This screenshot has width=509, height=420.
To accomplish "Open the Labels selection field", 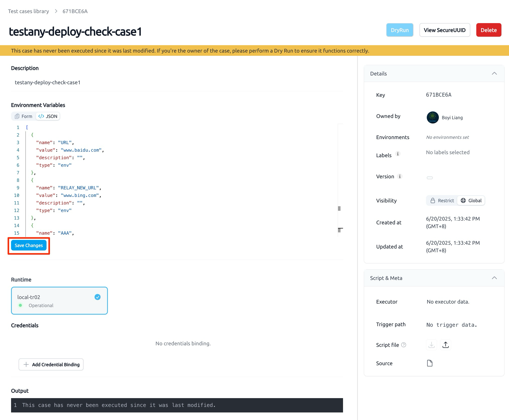I will 448,152.
